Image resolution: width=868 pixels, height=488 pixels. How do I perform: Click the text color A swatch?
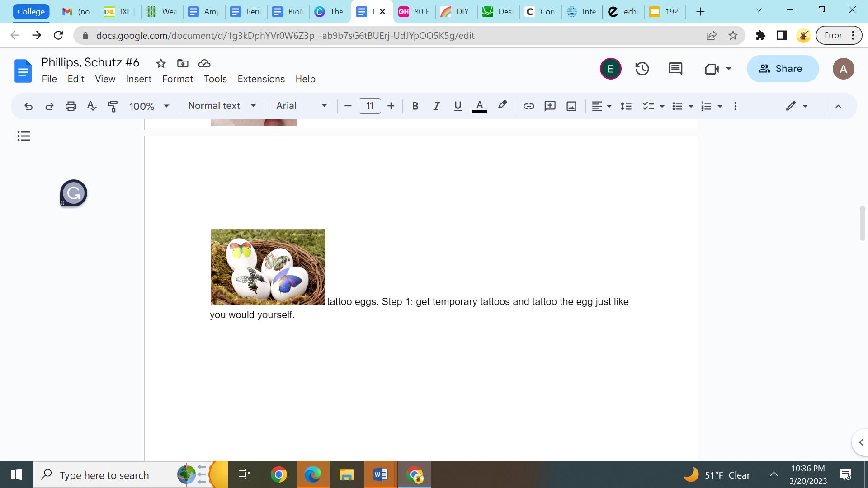480,106
